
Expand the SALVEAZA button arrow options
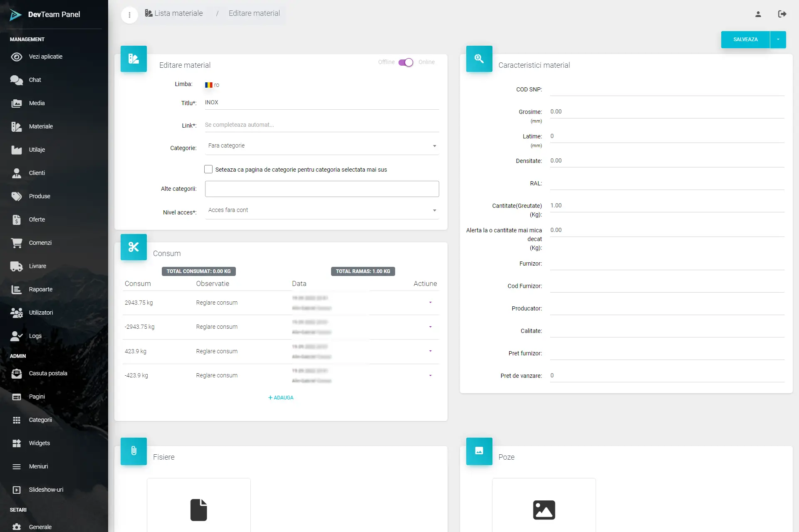click(x=778, y=39)
